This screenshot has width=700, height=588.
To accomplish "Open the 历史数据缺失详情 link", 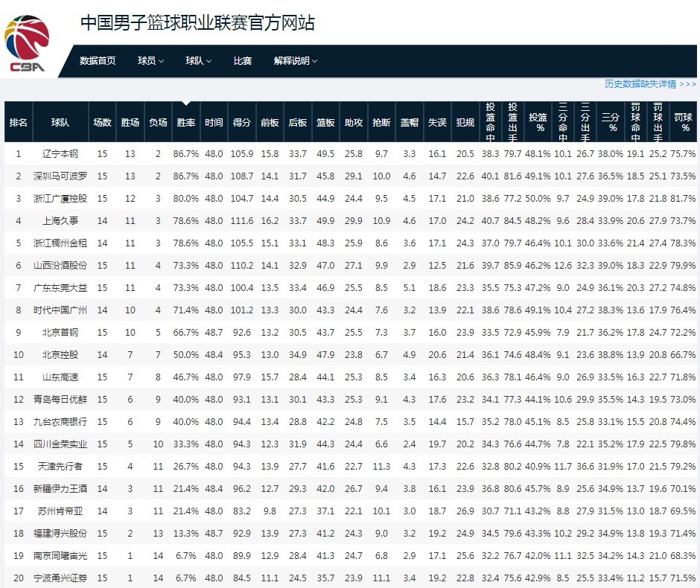I will click(650, 84).
